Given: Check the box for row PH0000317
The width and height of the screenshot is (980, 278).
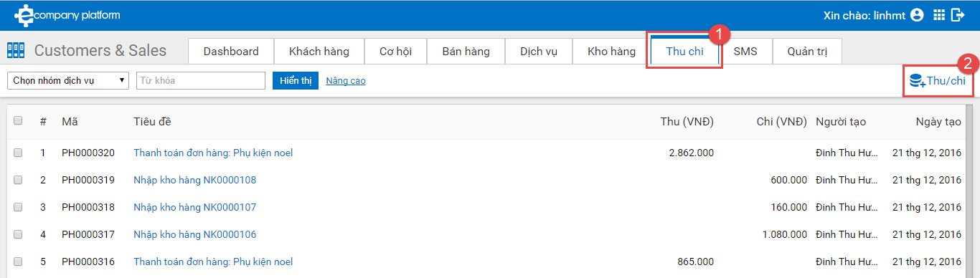Looking at the screenshot, I should tap(18, 234).
